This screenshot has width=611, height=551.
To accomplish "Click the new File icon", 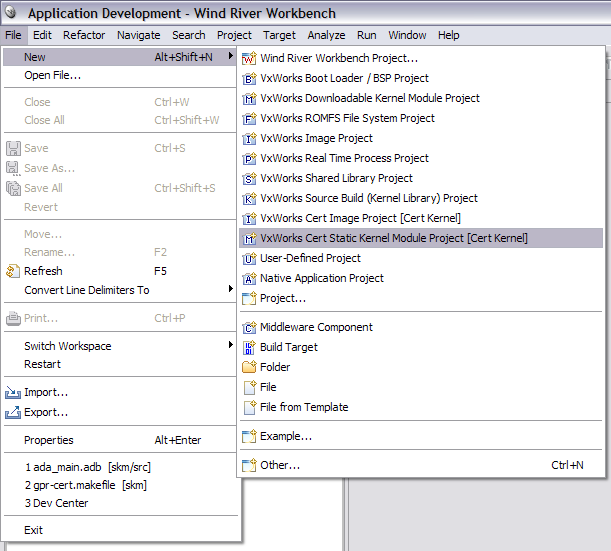I will pos(249,387).
